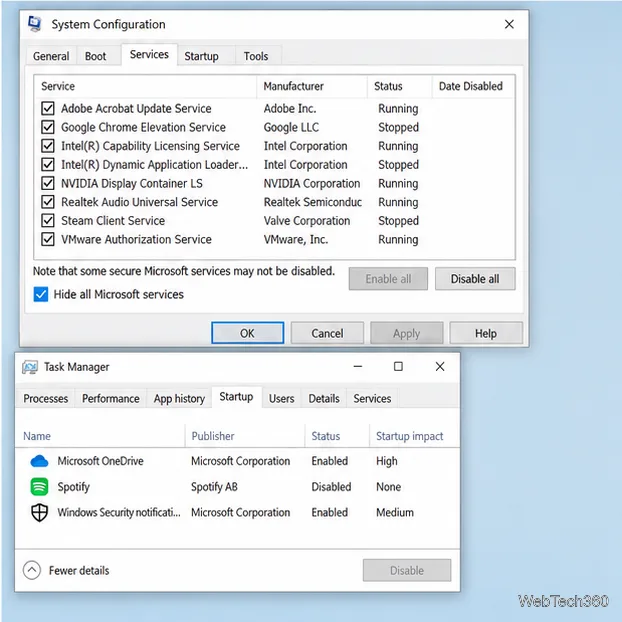Click the Disabled status for Spotify

[331, 487]
